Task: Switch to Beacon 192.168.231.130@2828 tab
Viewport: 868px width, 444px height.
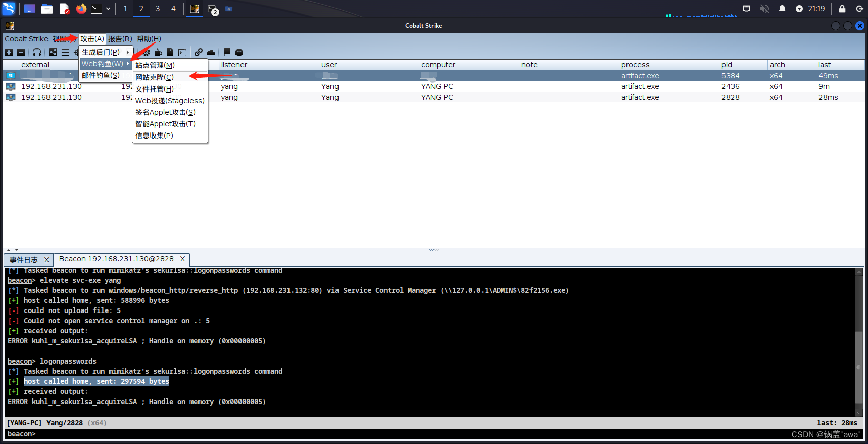Action: point(116,259)
